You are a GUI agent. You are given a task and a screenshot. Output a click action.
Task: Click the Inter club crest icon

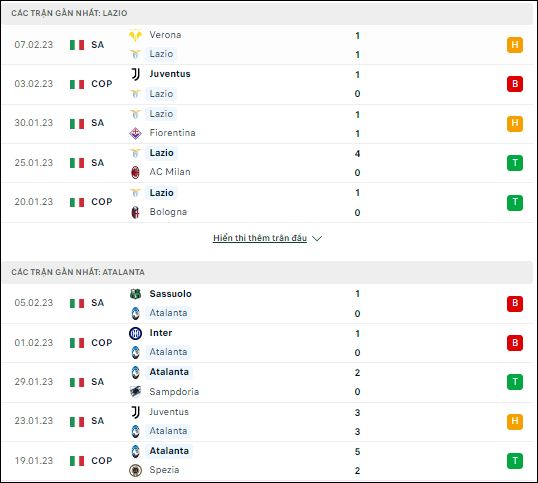point(136,333)
